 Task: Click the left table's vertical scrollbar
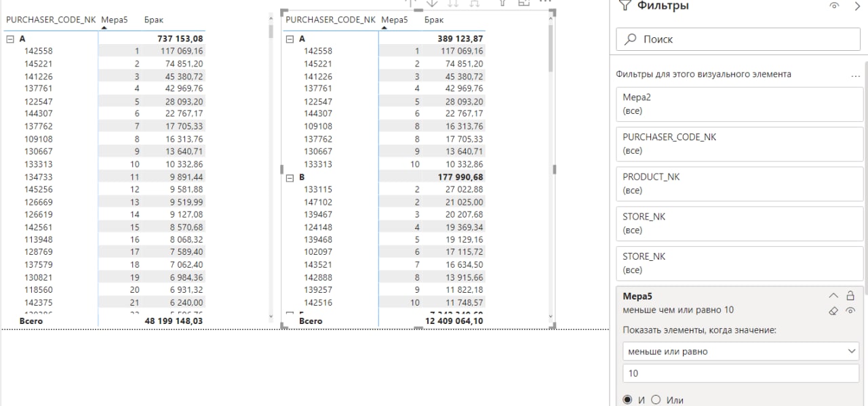point(271,169)
